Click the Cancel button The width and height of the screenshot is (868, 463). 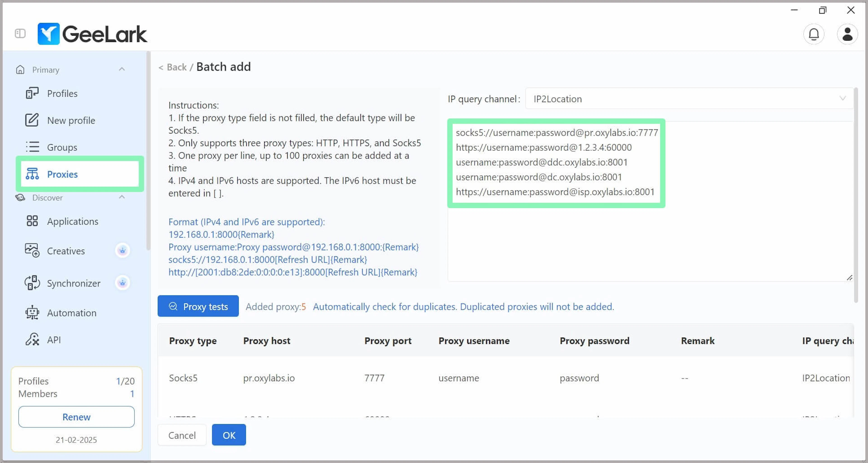click(x=182, y=435)
